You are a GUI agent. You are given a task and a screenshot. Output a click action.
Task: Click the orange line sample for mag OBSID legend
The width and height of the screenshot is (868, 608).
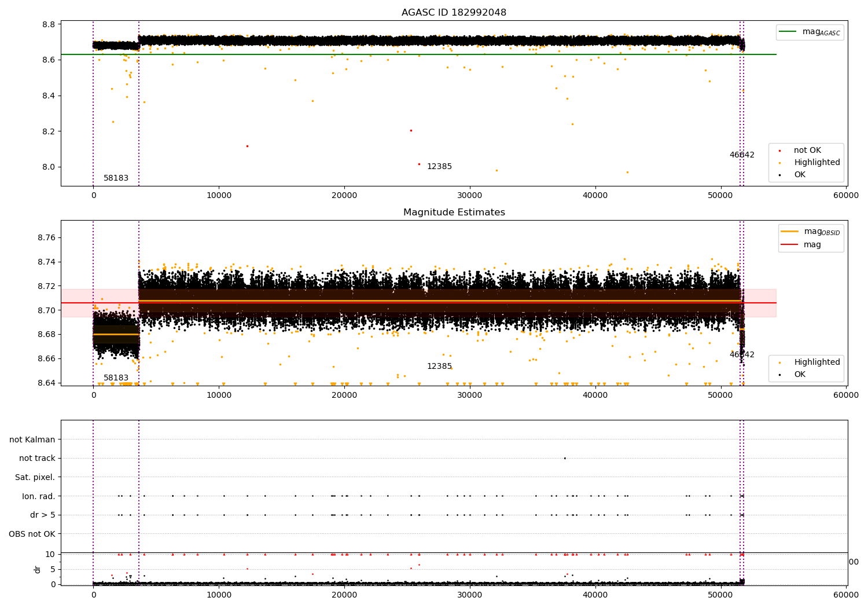[789, 232]
